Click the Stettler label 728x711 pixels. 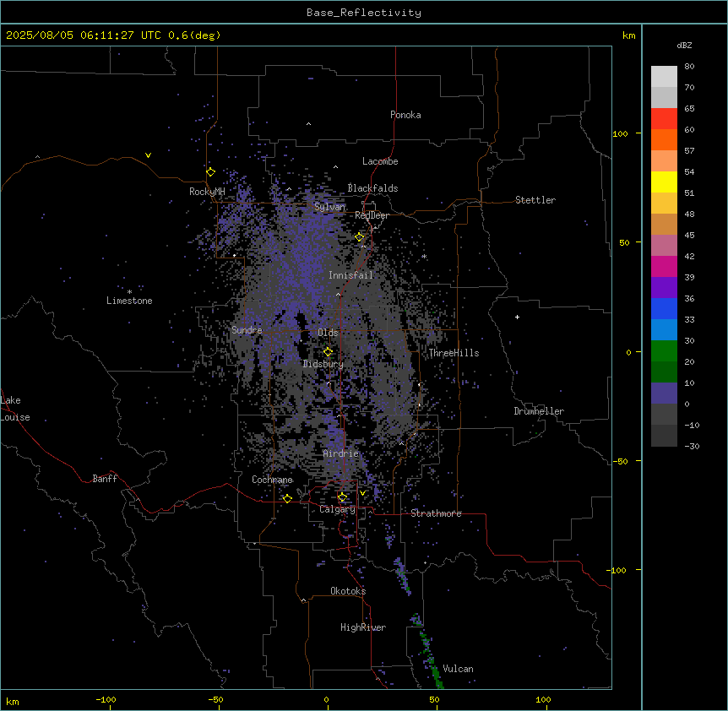(535, 200)
